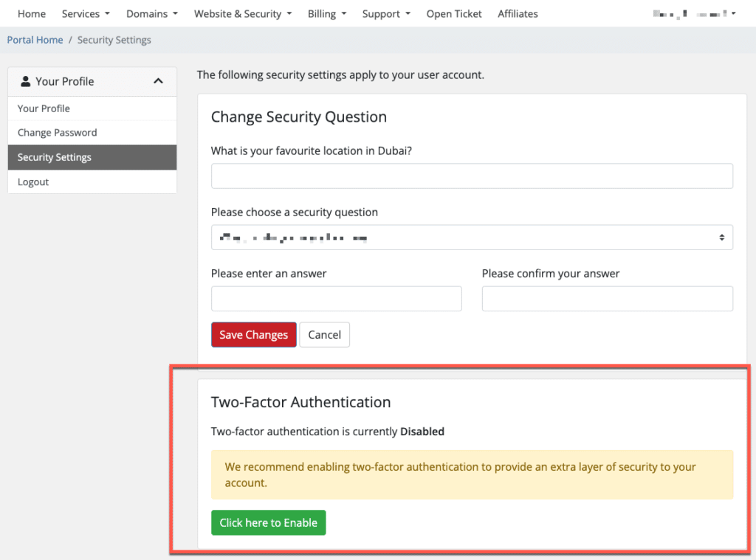Click the user profile icon in sidebar header
The image size is (756, 560).
click(26, 81)
